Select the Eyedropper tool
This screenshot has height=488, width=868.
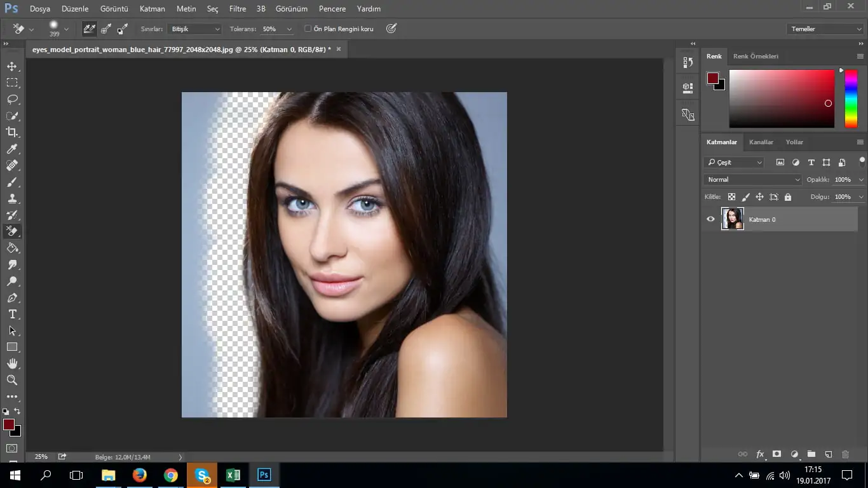point(12,149)
